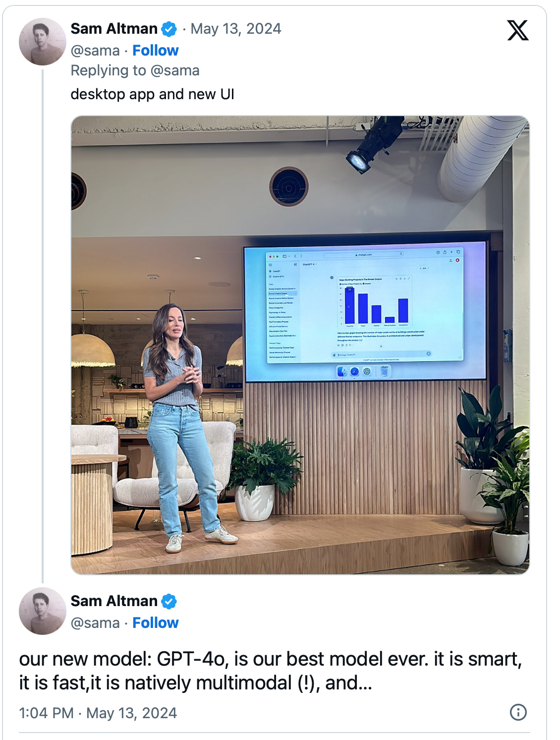560x740 pixels.
Task: Open the 1:04 PM timestamp link
Action: click(x=98, y=713)
